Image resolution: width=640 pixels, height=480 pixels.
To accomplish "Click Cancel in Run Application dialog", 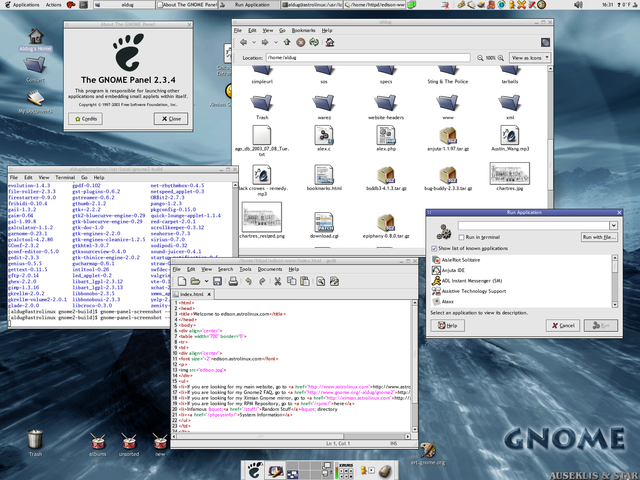I will coord(563,325).
